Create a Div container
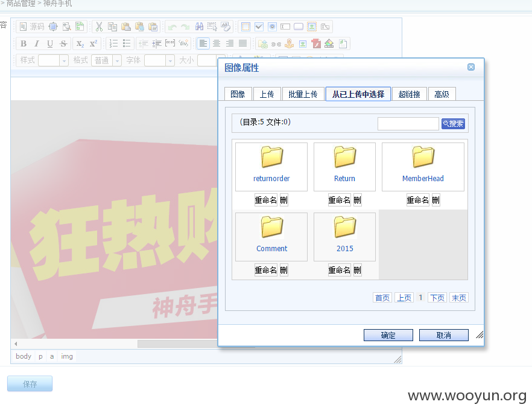This screenshot has width=532, height=413. [x=183, y=43]
